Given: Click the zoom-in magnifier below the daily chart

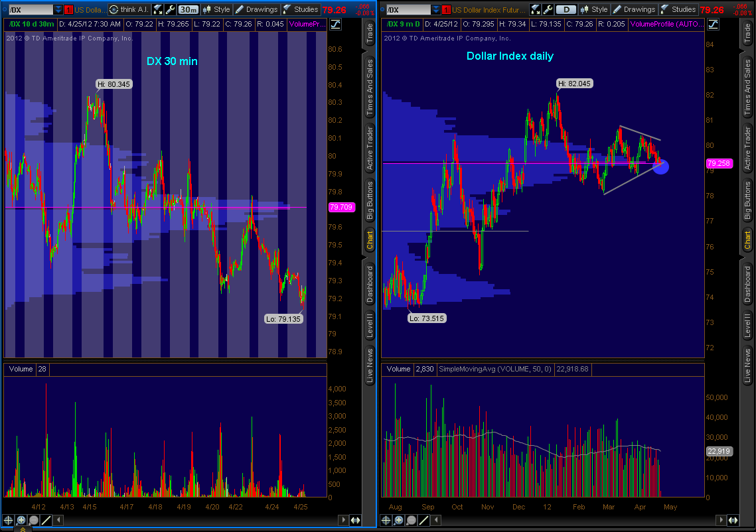Looking at the screenshot, I should [x=399, y=521].
